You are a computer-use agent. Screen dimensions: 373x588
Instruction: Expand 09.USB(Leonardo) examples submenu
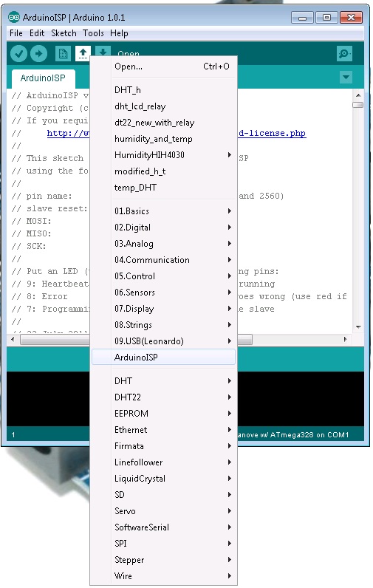coord(163,341)
